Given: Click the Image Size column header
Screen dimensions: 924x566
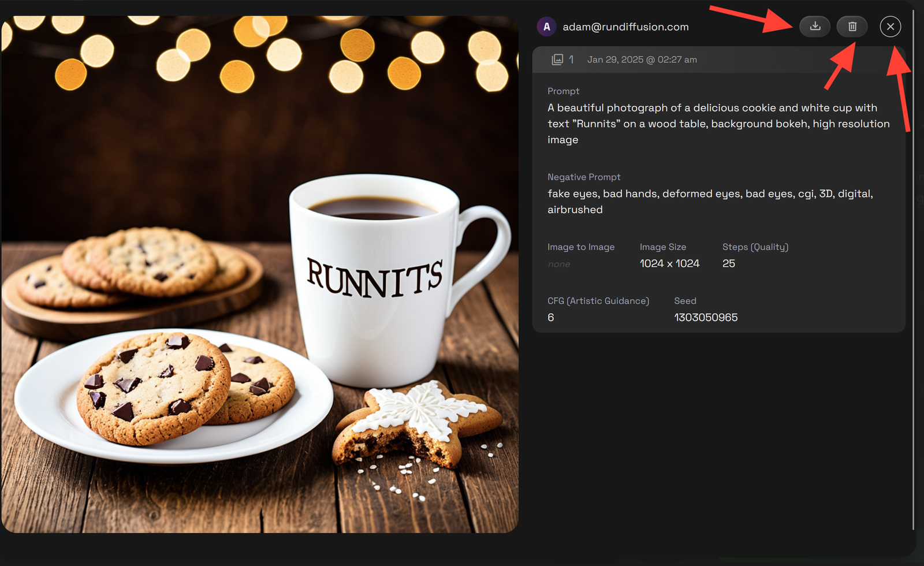Looking at the screenshot, I should tap(663, 247).
